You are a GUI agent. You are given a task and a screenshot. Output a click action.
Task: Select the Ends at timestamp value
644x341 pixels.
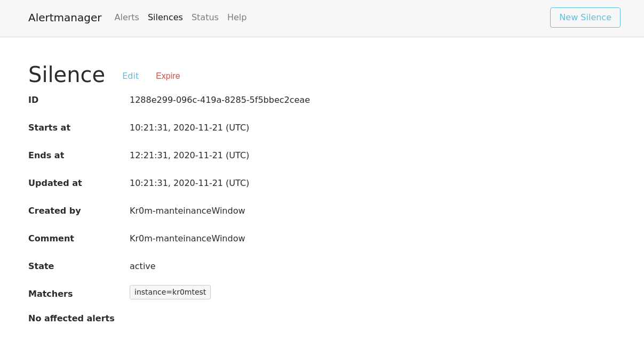coord(189,156)
